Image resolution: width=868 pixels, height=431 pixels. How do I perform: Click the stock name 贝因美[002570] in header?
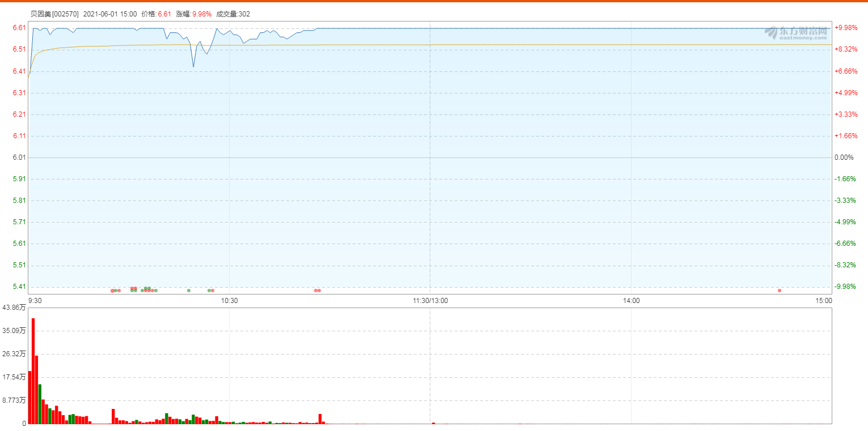point(54,14)
